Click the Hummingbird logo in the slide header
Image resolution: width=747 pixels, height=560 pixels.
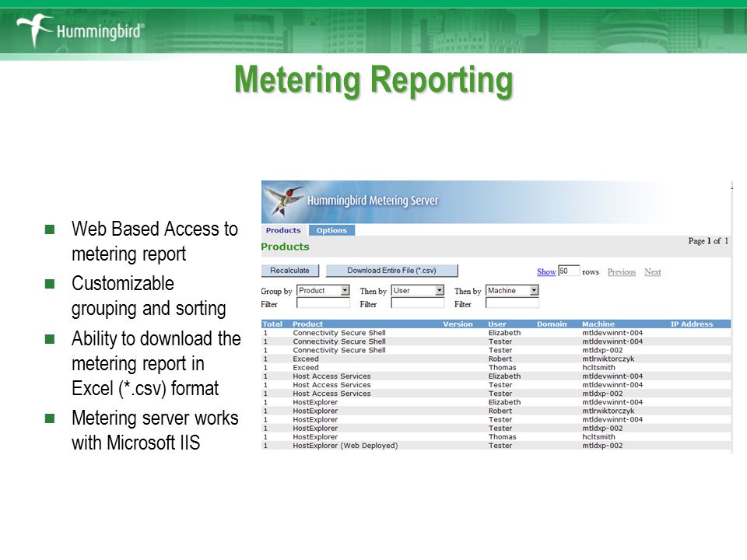[x=79, y=30]
